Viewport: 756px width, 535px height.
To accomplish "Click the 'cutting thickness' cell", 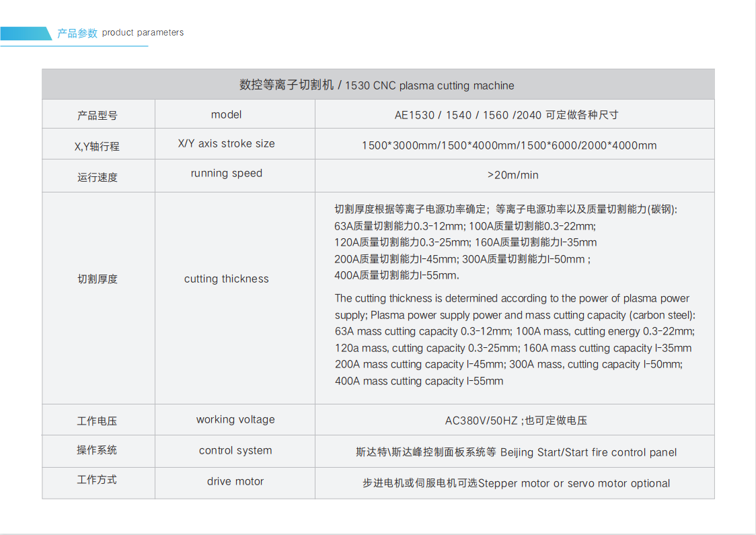I will tap(226, 279).
